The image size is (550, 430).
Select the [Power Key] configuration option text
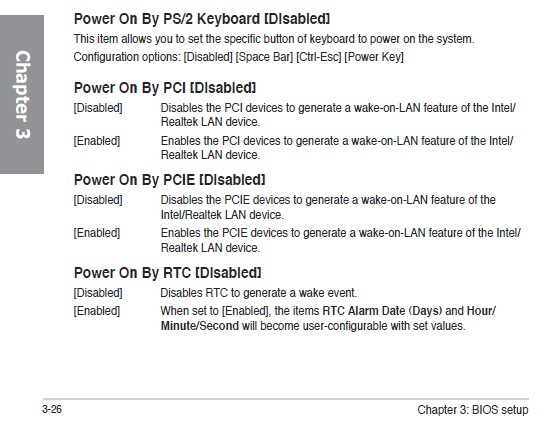pyautogui.click(x=374, y=57)
